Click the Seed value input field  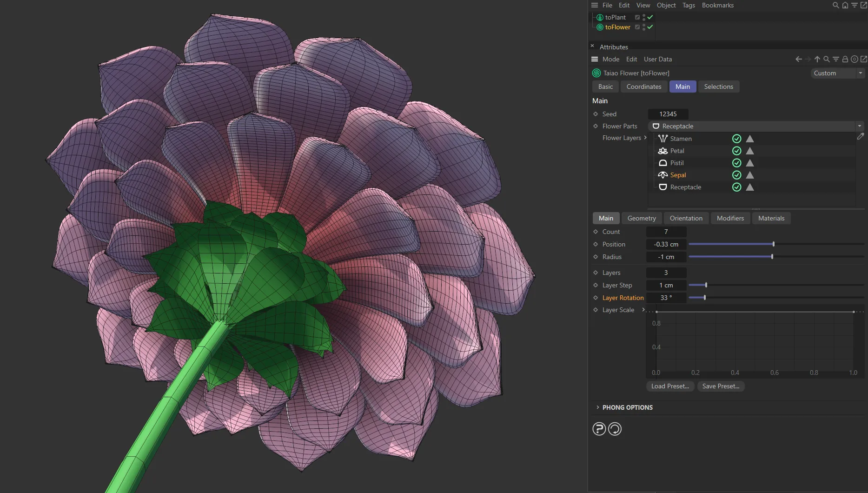(668, 114)
